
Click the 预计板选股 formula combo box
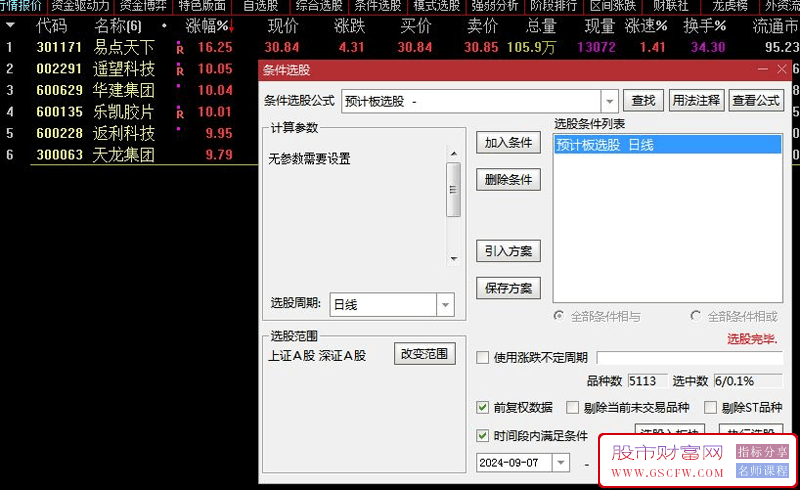tap(480, 101)
